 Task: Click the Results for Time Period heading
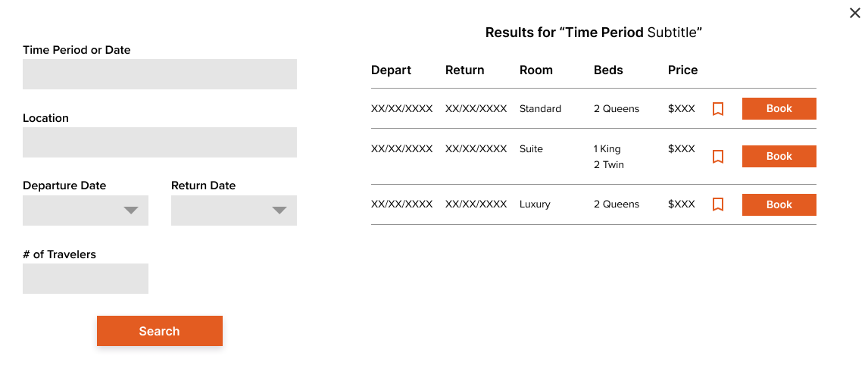(593, 33)
